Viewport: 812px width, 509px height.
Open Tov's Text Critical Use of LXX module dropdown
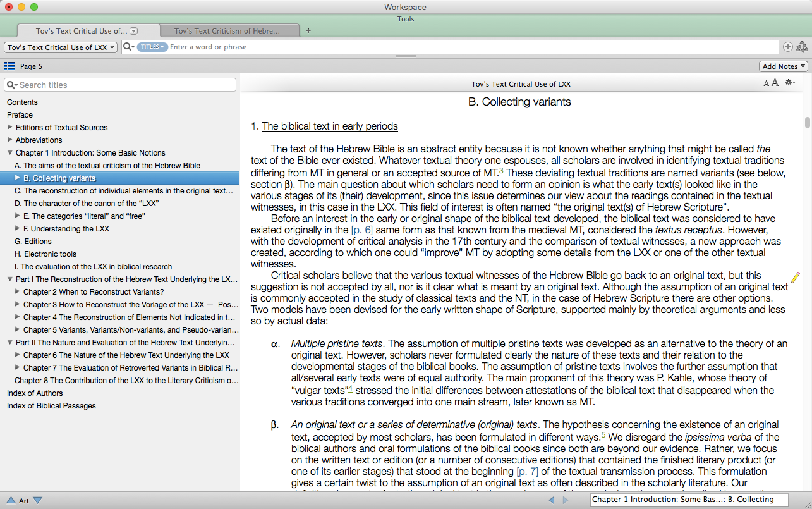[x=61, y=47]
